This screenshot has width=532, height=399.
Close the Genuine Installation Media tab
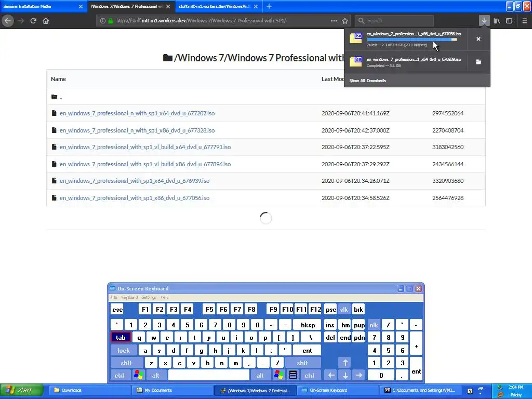tap(81, 6)
